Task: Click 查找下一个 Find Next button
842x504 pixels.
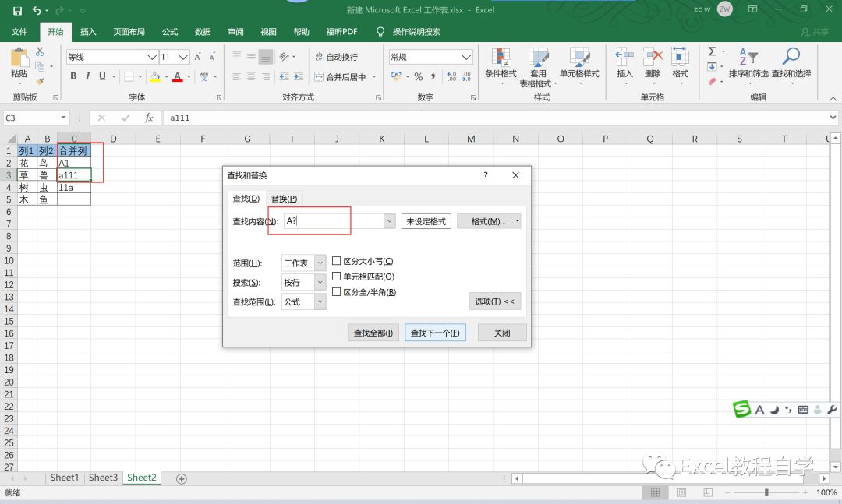Action: click(435, 333)
